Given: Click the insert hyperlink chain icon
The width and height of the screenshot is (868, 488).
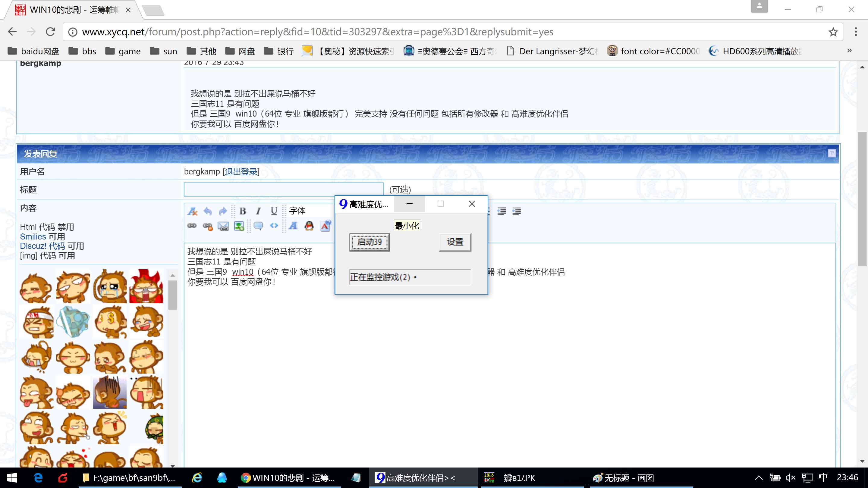Looking at the screenshot, I should pyautogui.click(x=192, y=226).
